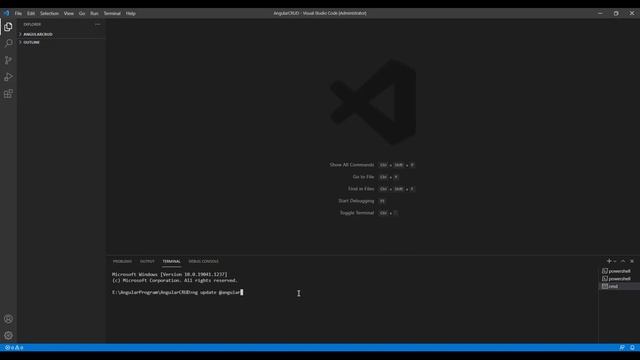Screen dimensions: 640x360
Task: Select the second powershell terminal
Action: pos(618,279)
